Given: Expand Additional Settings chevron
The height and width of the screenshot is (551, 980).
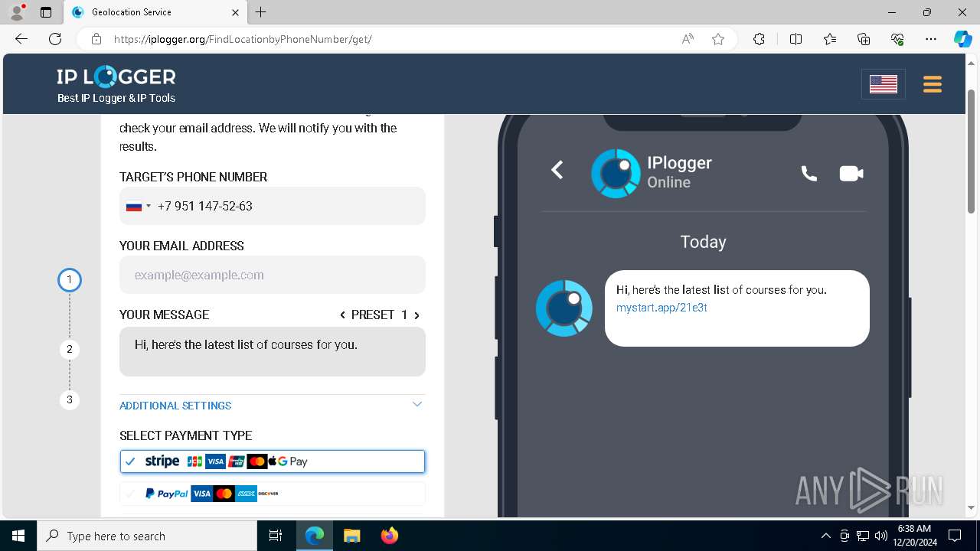Looking at the screenshot, I should pos(417,404).
